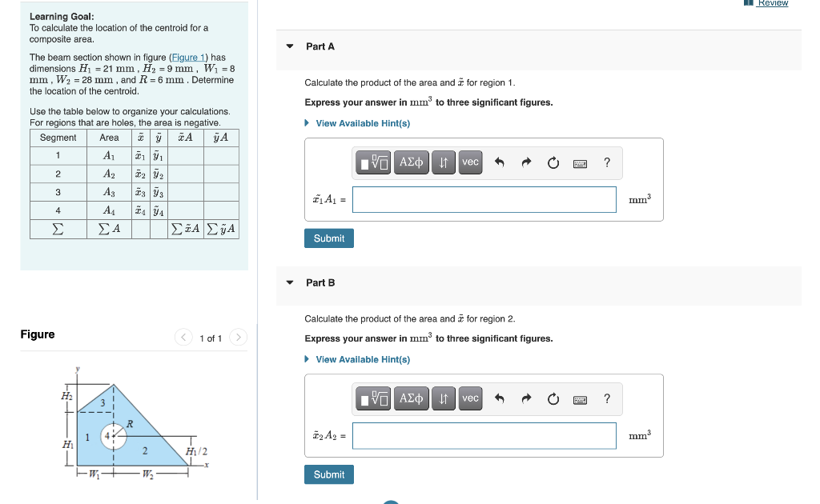This screenshot has height=504, width=820.
Task: Click inside the x1A1 answer field
Action: pyautogui.click(x=484, y=198)
